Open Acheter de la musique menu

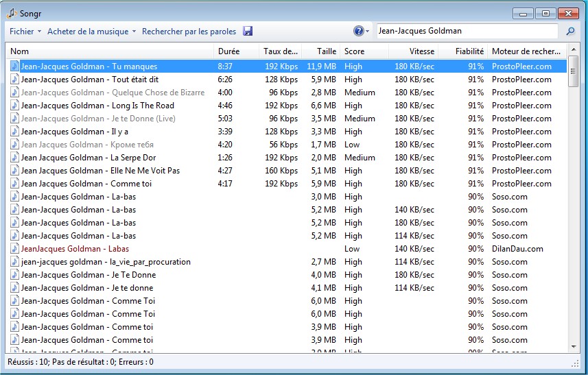click(x=91, y=32)
